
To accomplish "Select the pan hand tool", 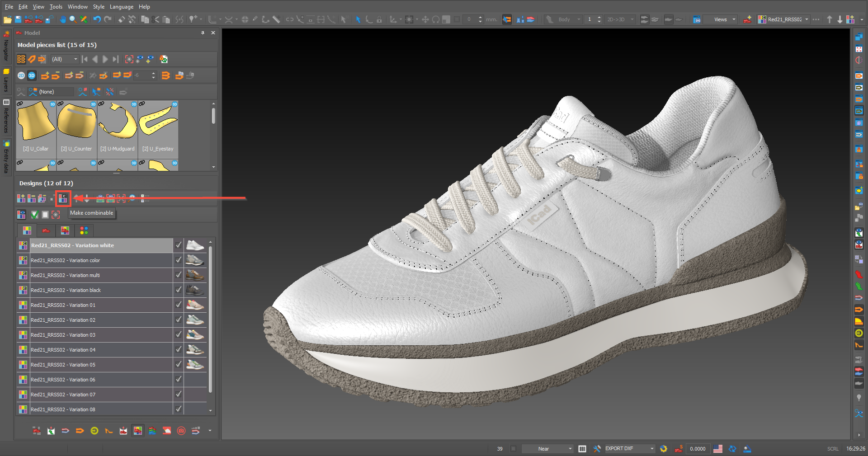I will pyautogui.click(x=62, y=19).
